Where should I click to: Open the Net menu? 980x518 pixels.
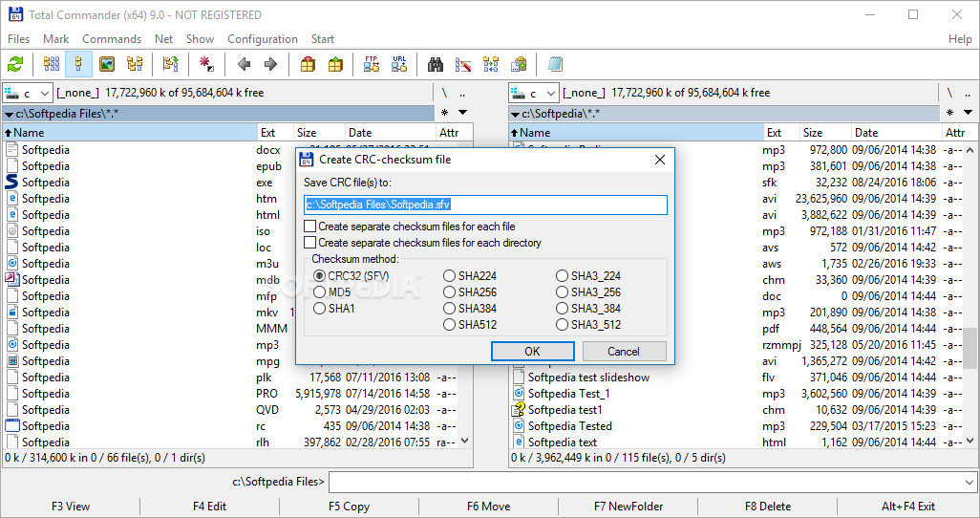click(x=163, y=39)
